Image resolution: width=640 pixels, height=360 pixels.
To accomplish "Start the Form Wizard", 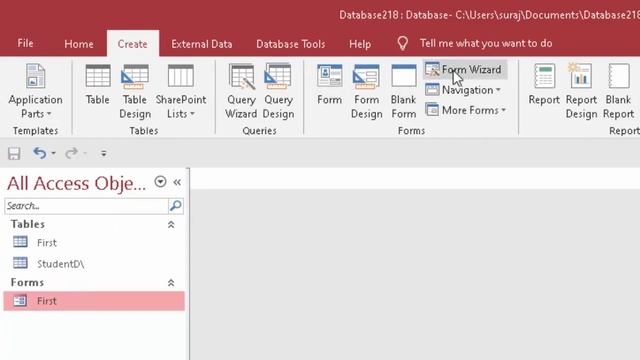I will click(x=464, y=70).
